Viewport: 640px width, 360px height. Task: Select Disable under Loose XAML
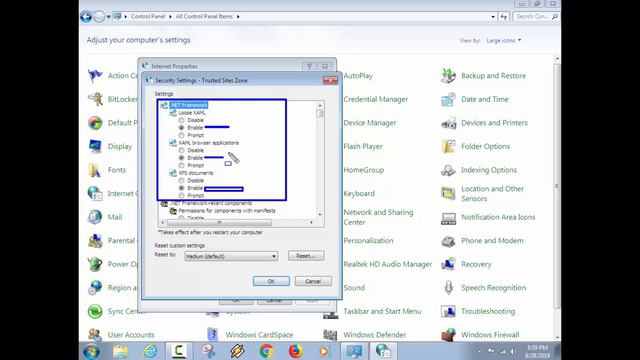point(182,120)
